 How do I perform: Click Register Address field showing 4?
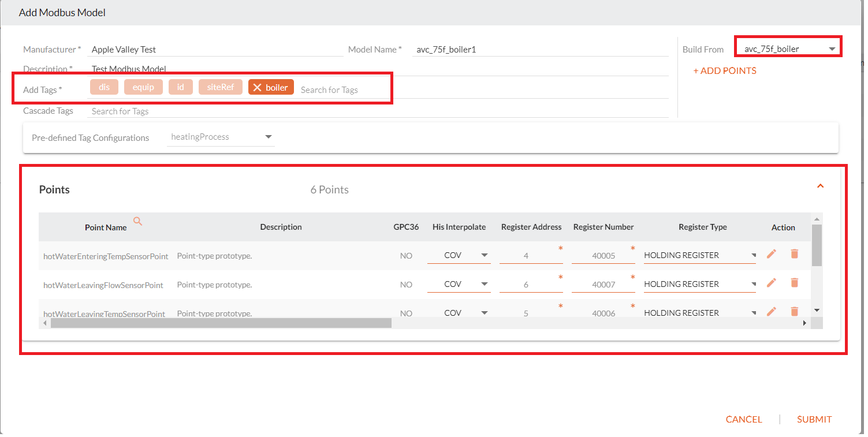coord(531,255)
